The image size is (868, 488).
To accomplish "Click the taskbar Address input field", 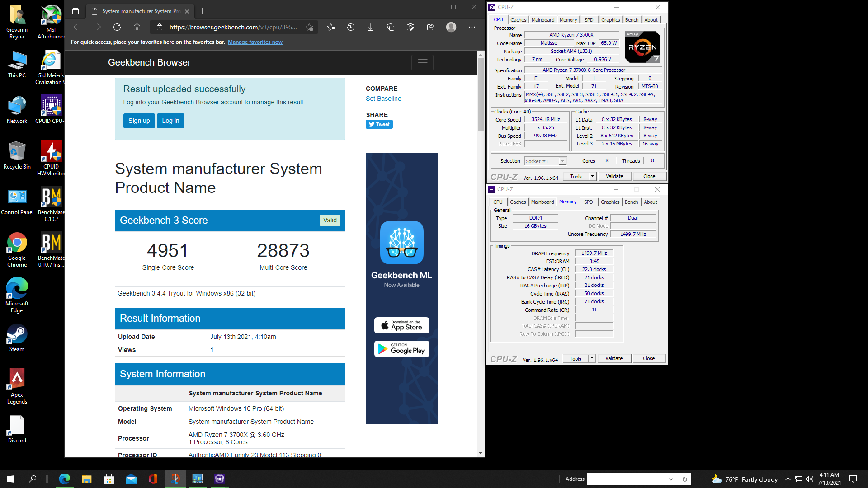I will click(627, 479).
